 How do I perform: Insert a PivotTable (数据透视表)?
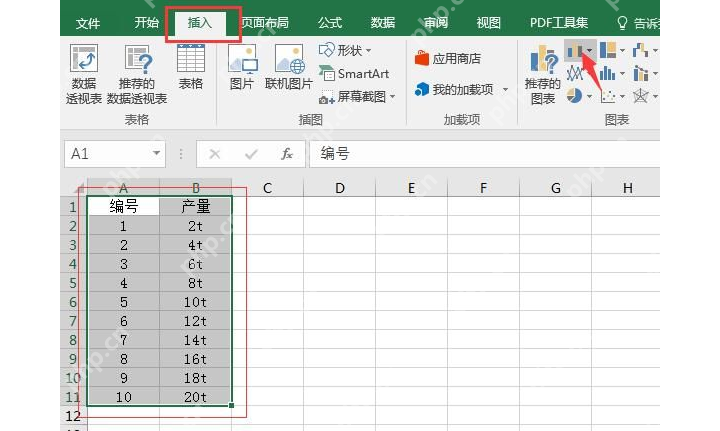click(84, 74)
